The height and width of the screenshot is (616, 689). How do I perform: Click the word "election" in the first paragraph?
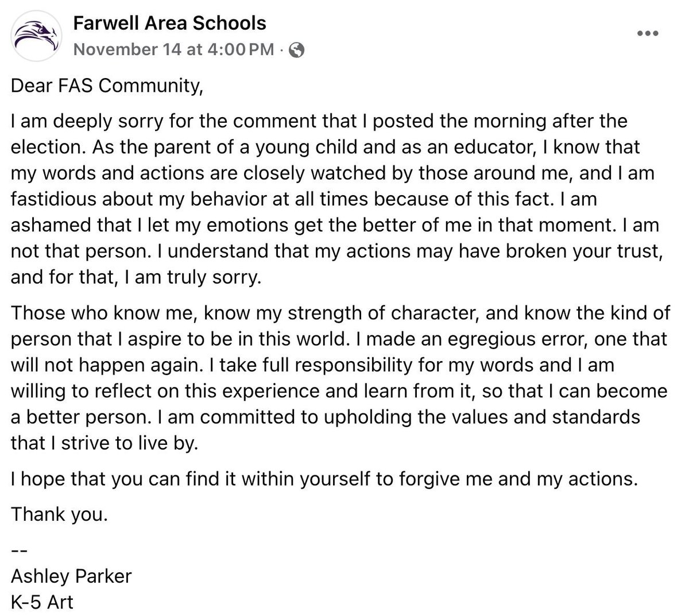44,147
